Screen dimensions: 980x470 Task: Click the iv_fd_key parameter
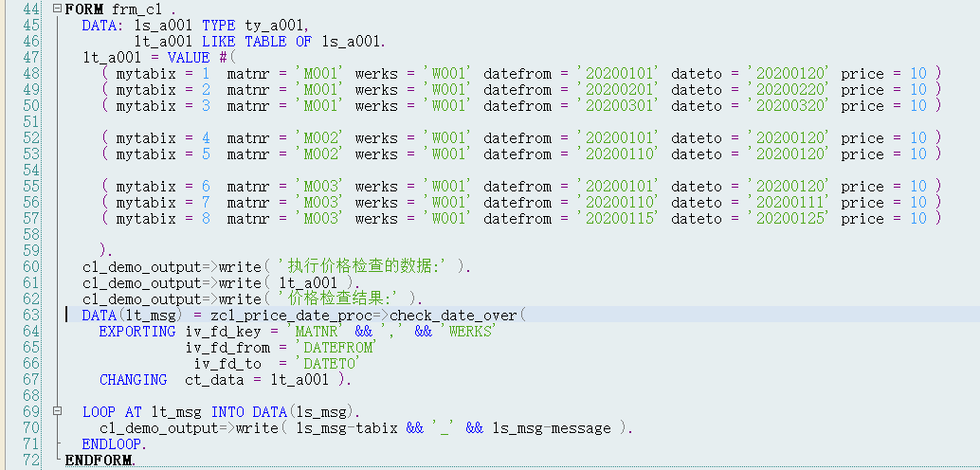pyautogui.click(x=223, y=332)
